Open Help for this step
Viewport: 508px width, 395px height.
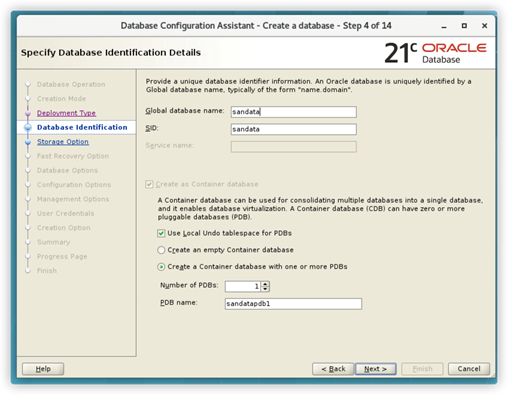point(43,369)
